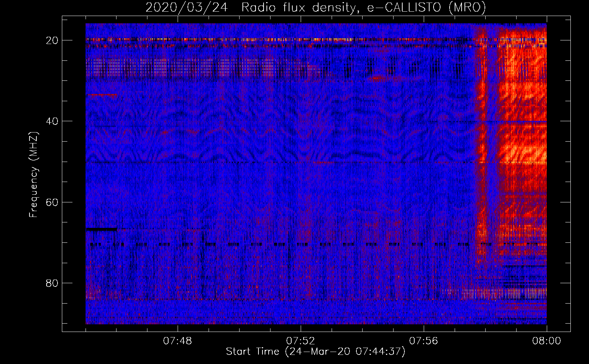Click the 07:52 time tick label

point(301,341)
